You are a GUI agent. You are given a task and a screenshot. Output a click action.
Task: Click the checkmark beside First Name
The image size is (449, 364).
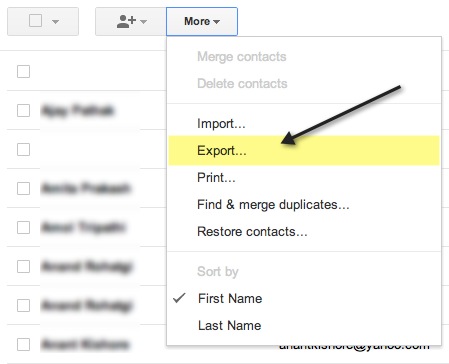(x=179, y=298)
